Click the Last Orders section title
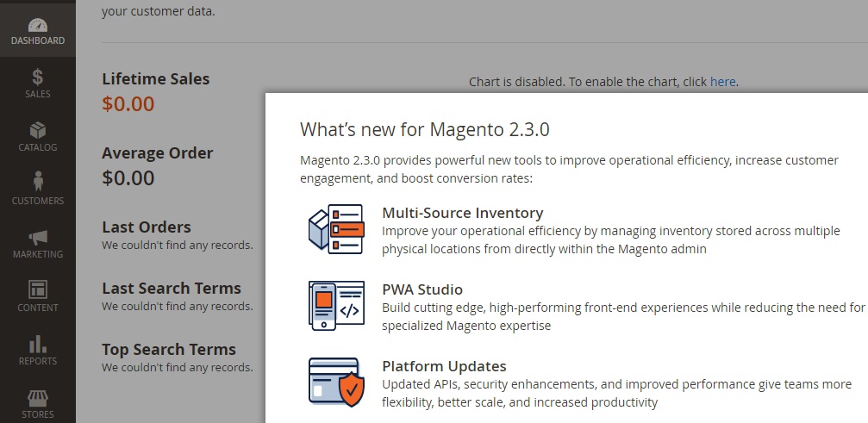 click(x=147, y=227)
